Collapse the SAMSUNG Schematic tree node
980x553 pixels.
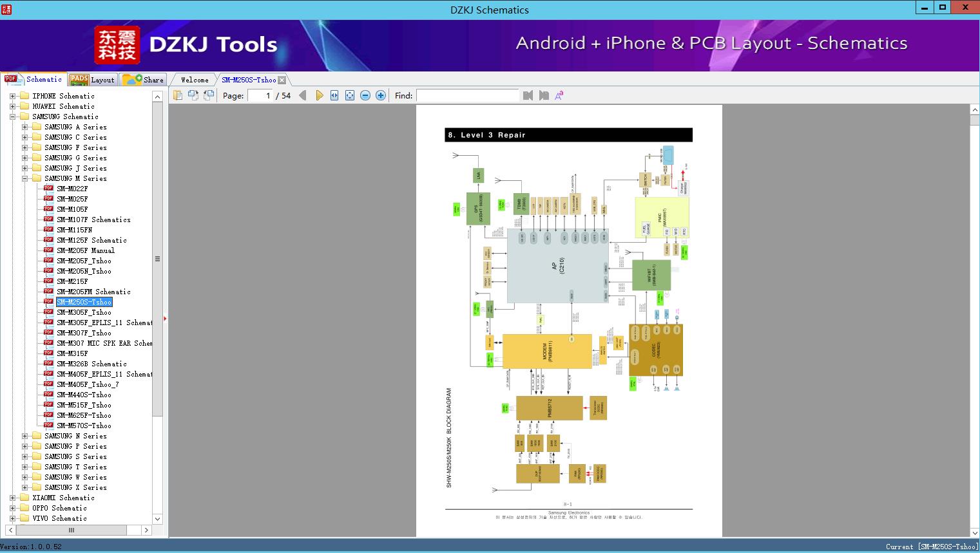pos(12,117)
